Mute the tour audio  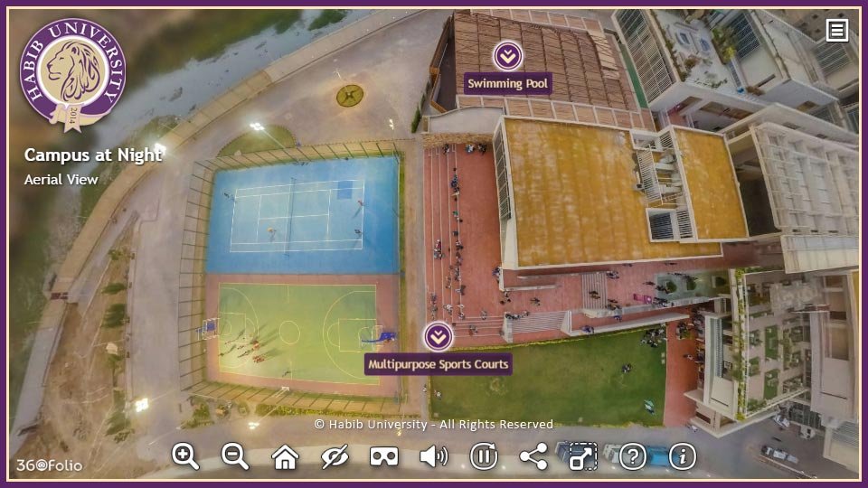434,456
